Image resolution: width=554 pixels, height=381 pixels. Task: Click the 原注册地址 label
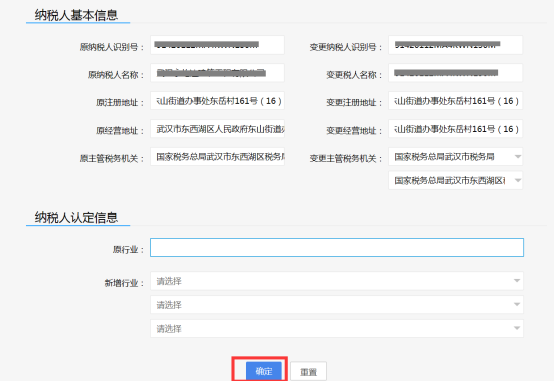[120, 103]
